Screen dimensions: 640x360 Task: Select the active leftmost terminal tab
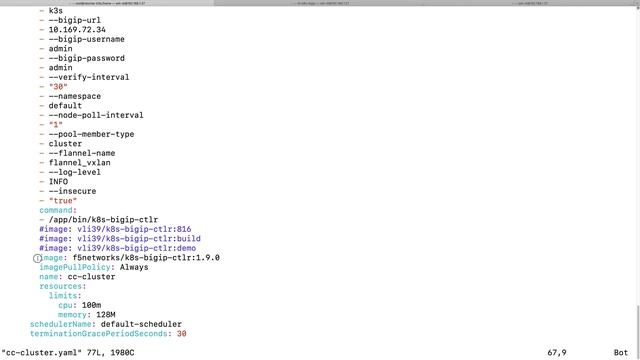point(107,3)
